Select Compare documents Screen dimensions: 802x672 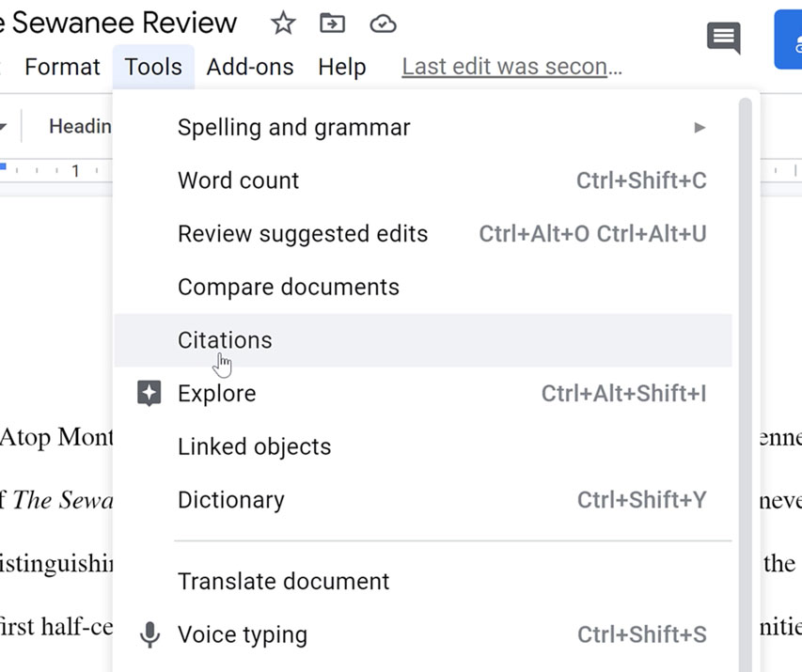pyautogui.click(x=288, y=287)
